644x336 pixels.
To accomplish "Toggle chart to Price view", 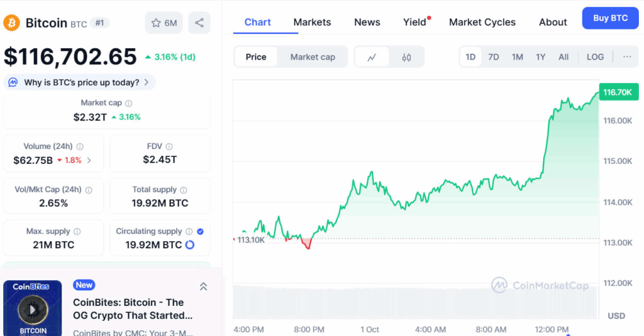I will coord(256,57).
